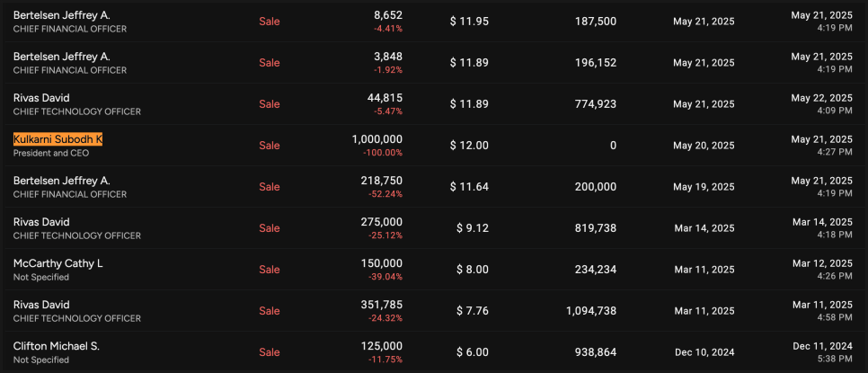Click the May 19, 2025 transaction date

pos(704,187)
